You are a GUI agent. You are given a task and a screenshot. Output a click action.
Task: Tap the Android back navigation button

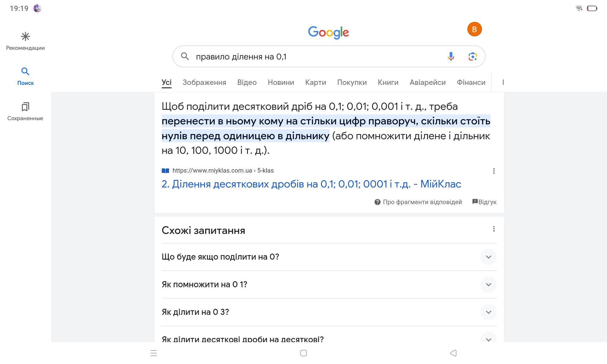(x=453, y=353)
